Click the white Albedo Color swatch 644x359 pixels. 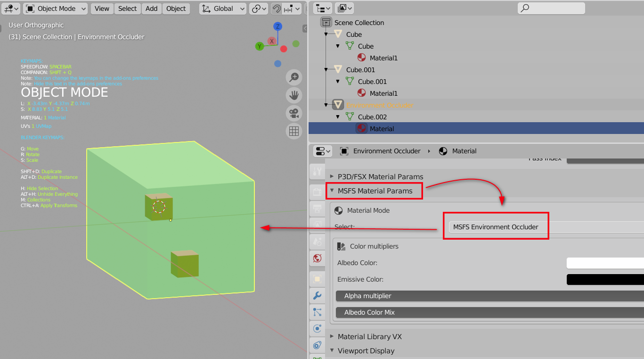coord(605,263)
